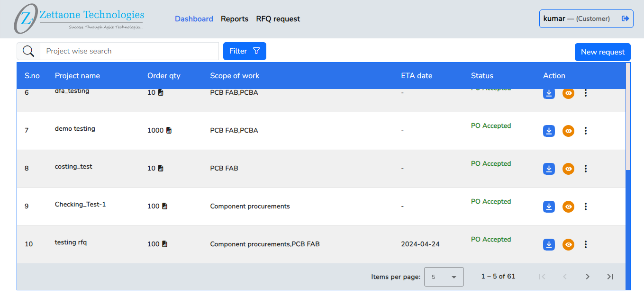Click the New request button

602,52
